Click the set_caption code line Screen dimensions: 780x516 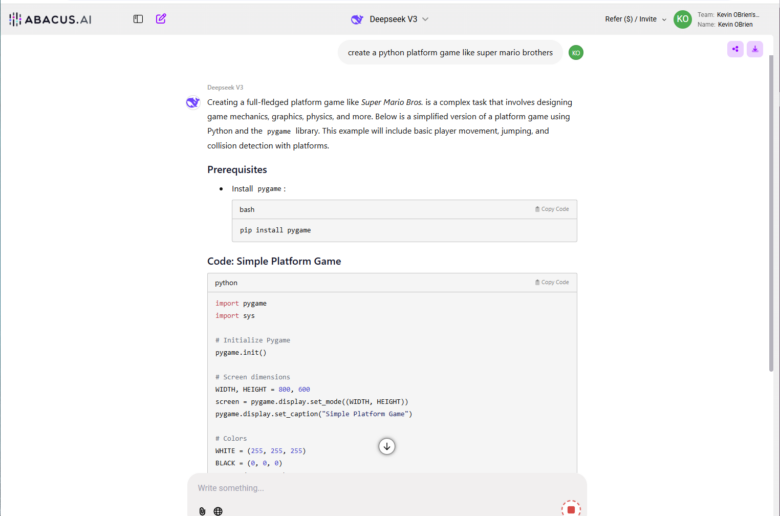pyautogui.click(x=314, y=414)
